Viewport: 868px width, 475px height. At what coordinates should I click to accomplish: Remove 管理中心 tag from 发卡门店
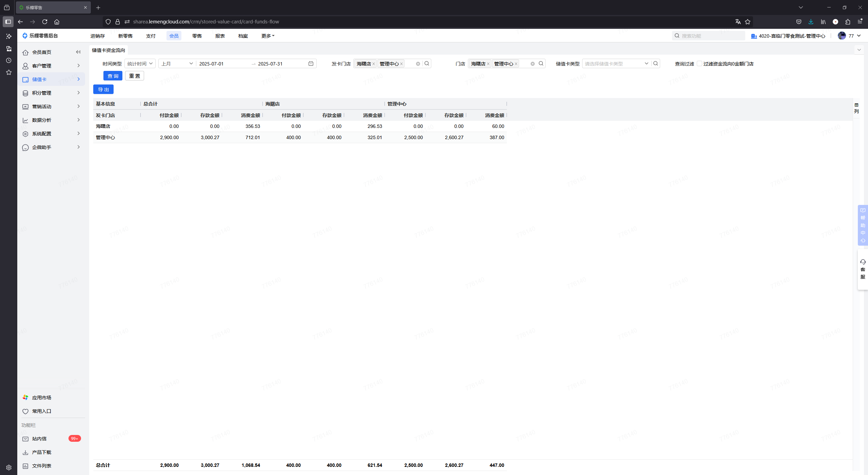(x=401, y=64)
